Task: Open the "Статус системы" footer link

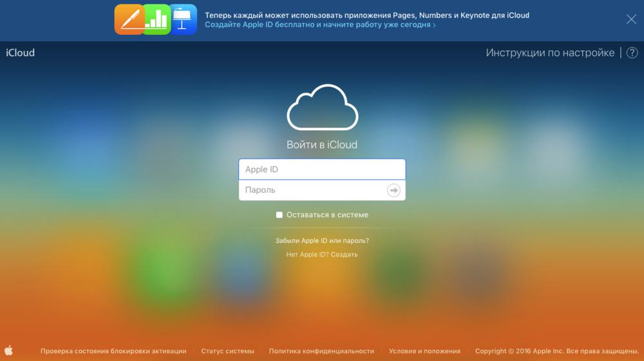Action: [x=227, y=351]
